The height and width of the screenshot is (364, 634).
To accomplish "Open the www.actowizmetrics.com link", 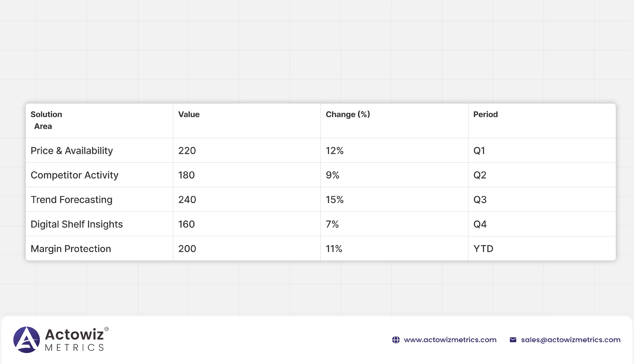I will point(450,340).
